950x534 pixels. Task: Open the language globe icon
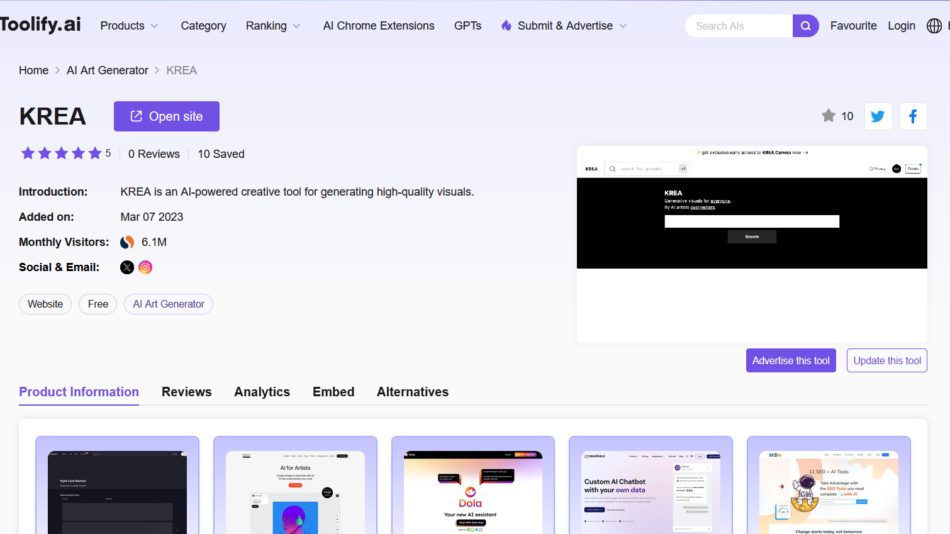(x=934, y=26)
